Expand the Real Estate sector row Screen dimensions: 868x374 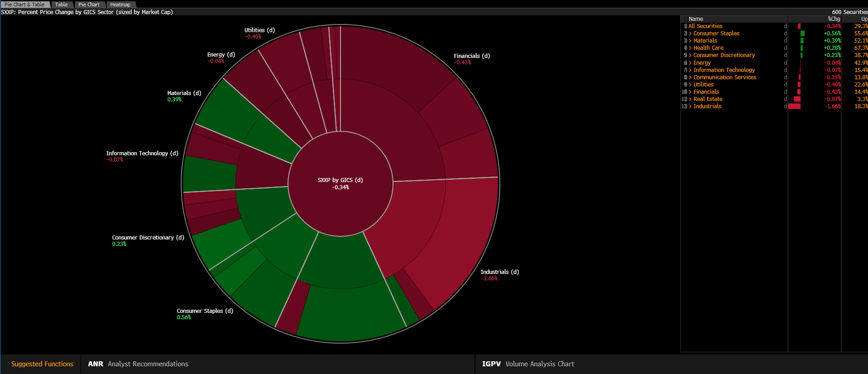(x=691, y=99)
